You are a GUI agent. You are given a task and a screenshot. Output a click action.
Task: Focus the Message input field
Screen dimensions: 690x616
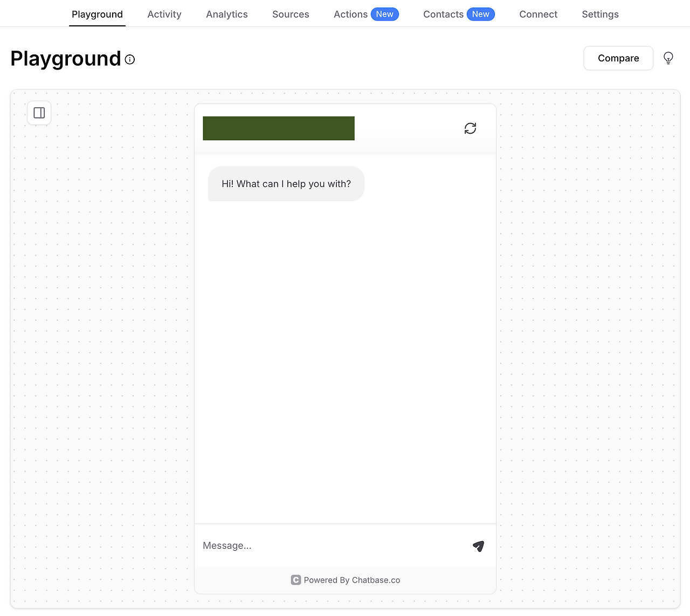332,545
